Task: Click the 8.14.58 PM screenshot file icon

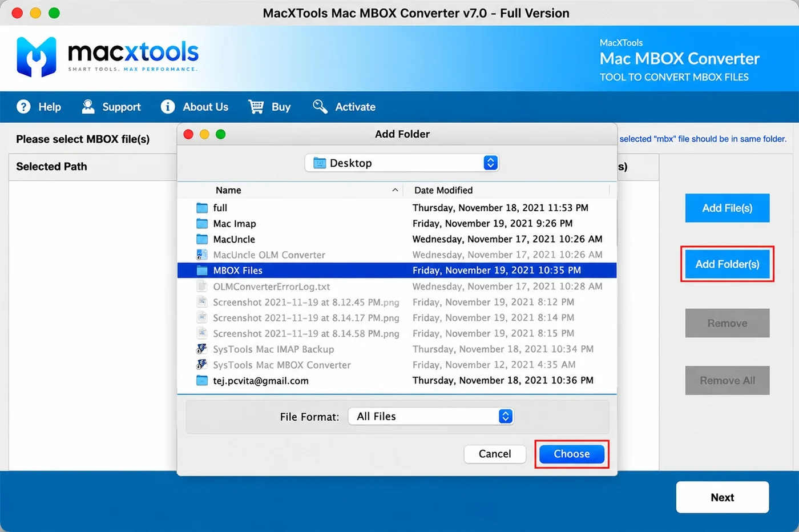Action: click(202, 333)
